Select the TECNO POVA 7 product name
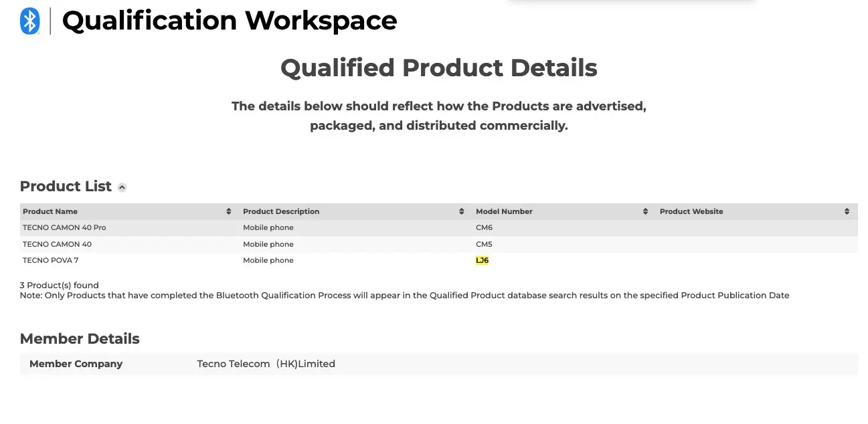The image size is (868, 424). pyautogui.click(x=51, y=260)
